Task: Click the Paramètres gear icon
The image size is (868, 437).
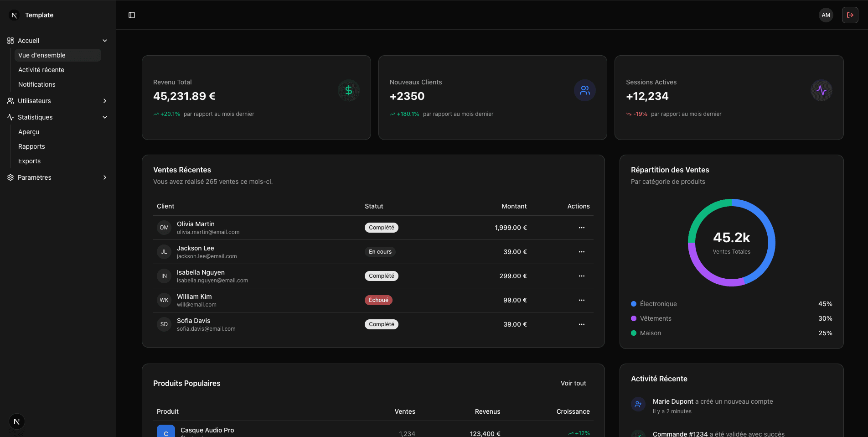Action: pyautogui.click(x=10, y=177)
